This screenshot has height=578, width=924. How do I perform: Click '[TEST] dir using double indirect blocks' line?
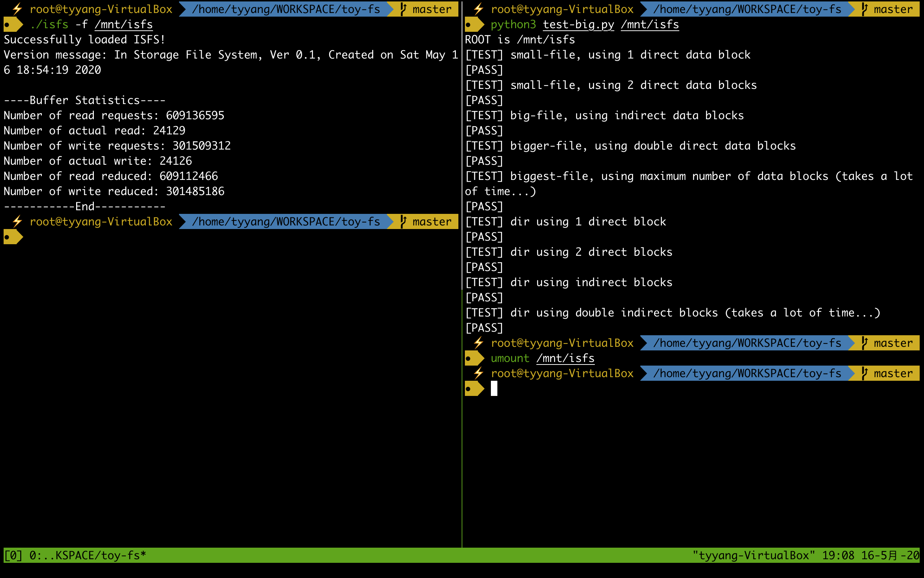[672, 313]
